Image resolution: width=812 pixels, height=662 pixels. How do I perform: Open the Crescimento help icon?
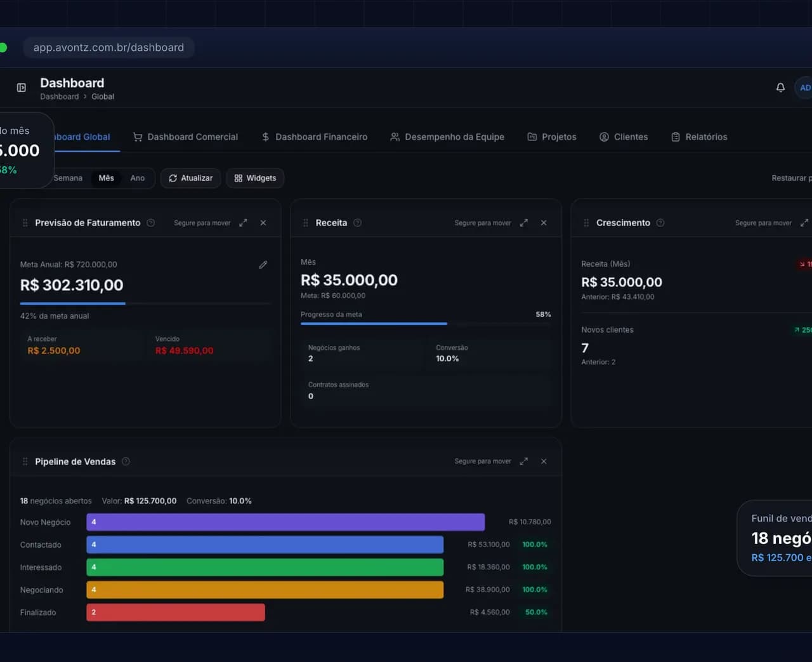[x=660, y=223]
